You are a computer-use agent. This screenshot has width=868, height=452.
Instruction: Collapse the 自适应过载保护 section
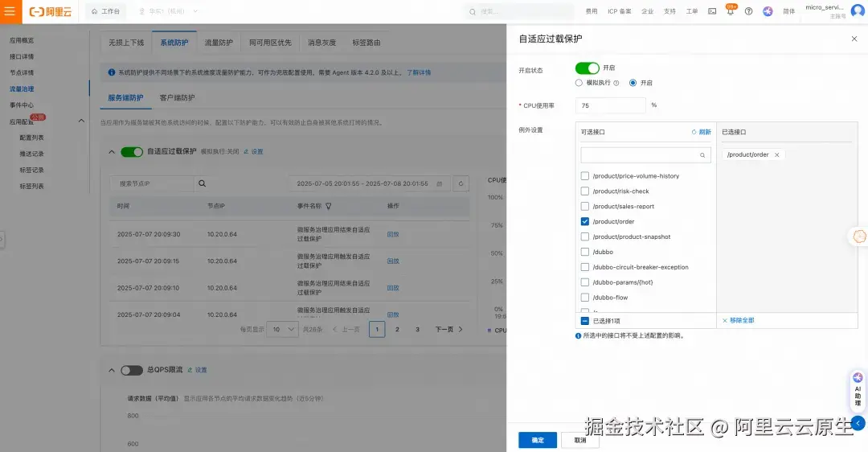111,152
